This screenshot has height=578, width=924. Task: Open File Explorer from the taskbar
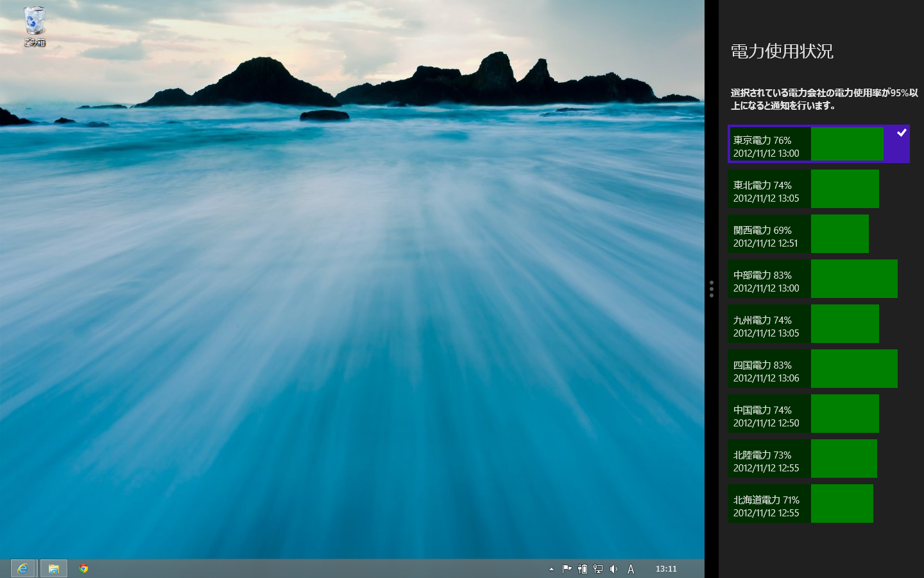click(54, 568)
